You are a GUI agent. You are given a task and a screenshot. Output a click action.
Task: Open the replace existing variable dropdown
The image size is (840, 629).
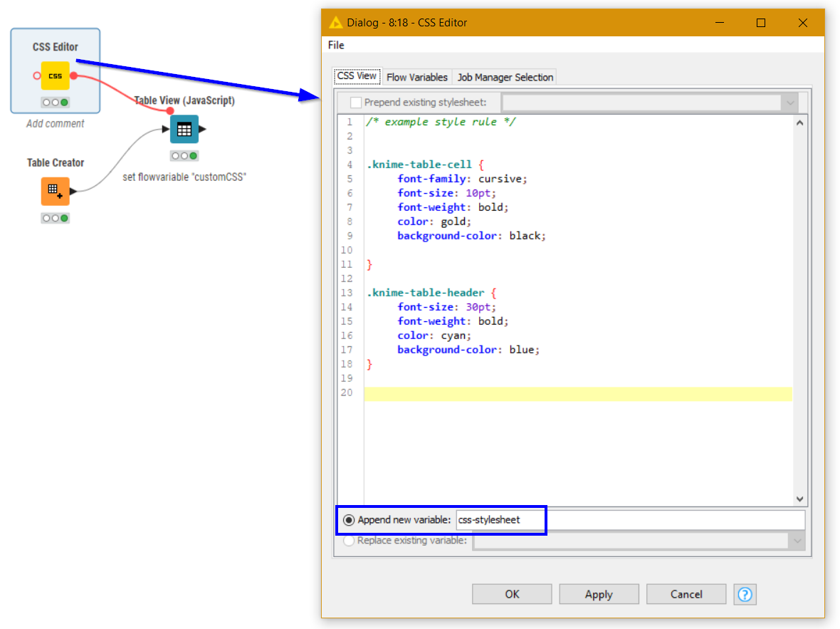point(798,540)
